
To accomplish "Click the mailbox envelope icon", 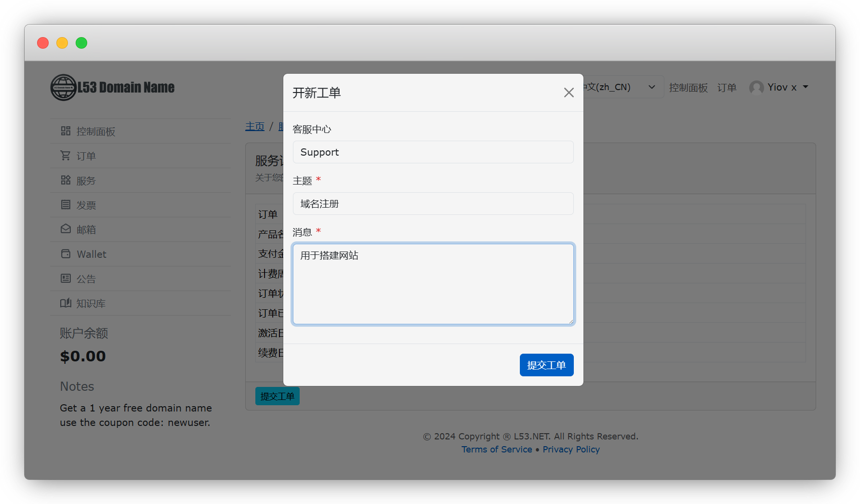I will point(66,229).
